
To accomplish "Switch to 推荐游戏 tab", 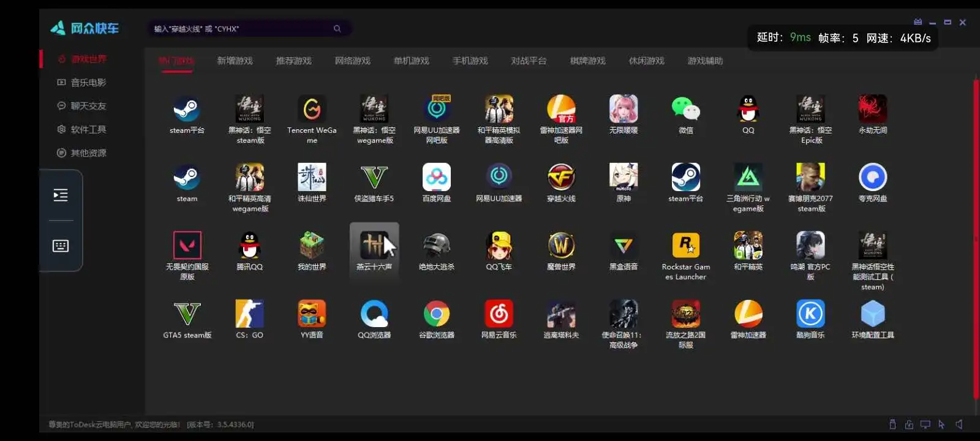I will (x=294, y=61).
